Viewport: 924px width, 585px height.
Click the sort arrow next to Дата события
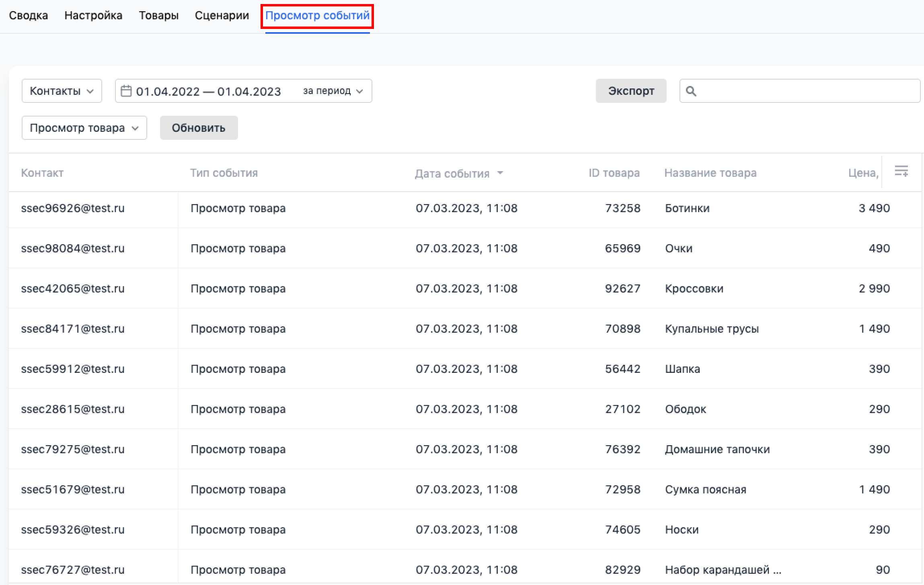pos(500,173)
